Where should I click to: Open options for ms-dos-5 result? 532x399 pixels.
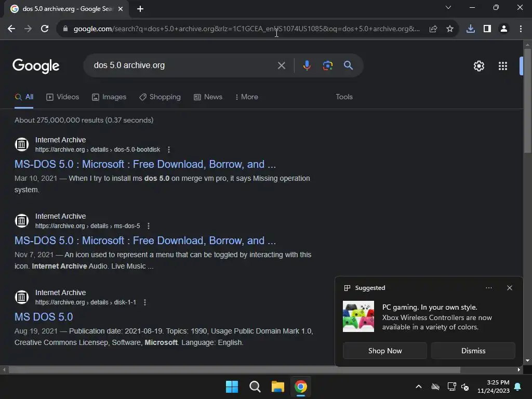[148, 226]
